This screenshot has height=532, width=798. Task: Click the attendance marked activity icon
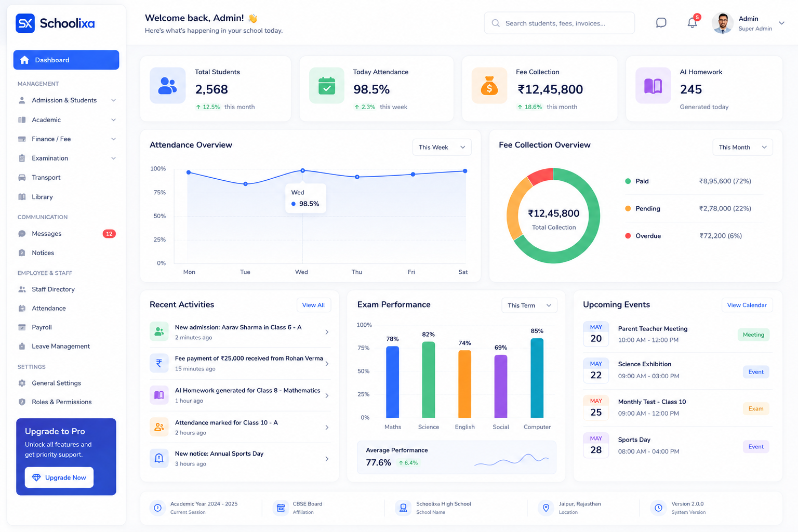click(x=159, y=427)
